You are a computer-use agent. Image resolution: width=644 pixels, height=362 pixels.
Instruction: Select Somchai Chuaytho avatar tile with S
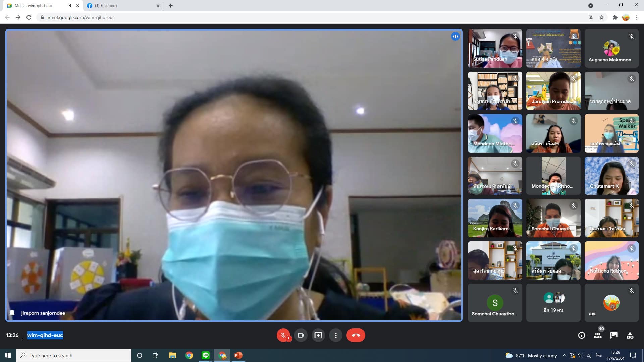(495, 303)
